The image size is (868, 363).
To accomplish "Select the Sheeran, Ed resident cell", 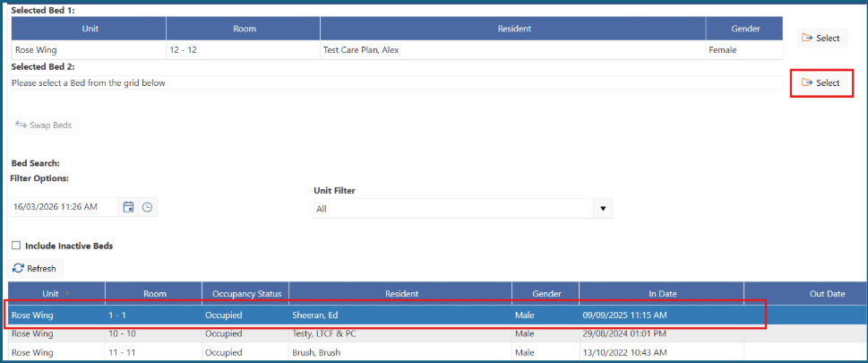I will 400,315.
